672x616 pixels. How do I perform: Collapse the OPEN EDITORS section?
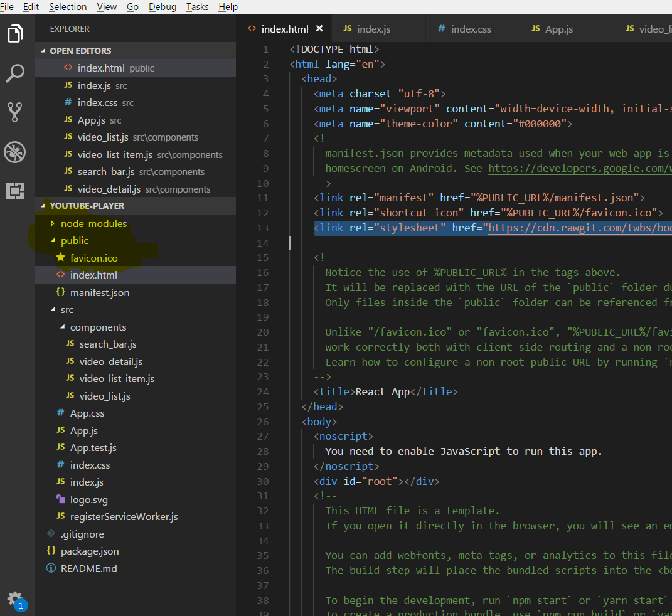coord(80,51)
